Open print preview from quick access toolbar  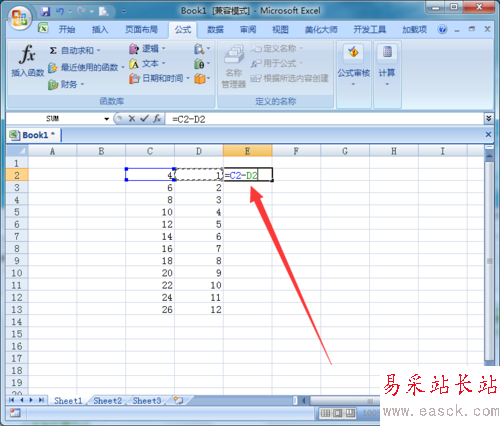click(x=103, y=12)
